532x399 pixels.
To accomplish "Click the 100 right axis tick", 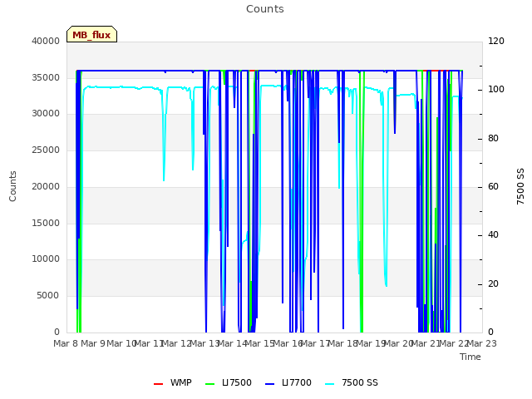I will pos(496,89).
